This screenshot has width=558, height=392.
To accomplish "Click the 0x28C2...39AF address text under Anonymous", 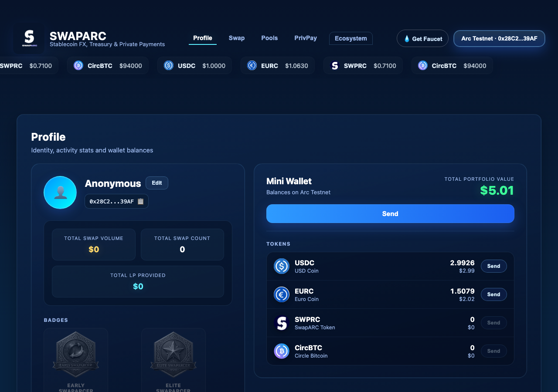I will (x=112, y=201).
